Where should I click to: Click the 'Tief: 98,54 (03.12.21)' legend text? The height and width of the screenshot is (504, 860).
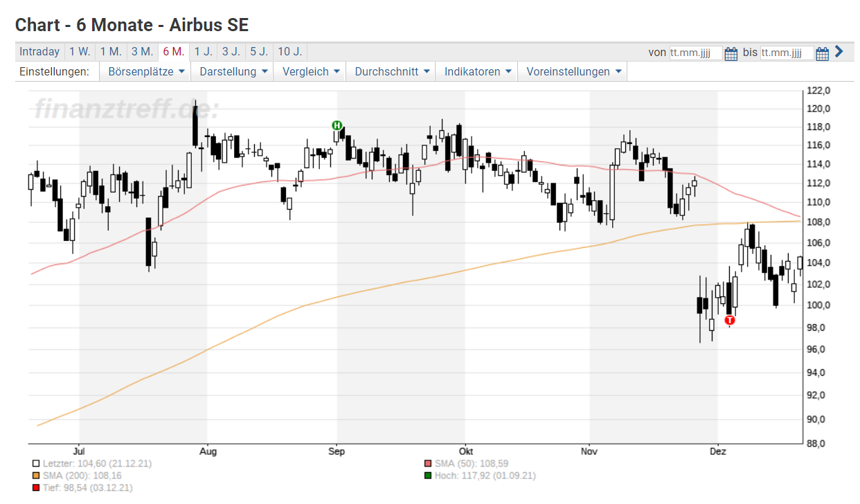[88, 488]
